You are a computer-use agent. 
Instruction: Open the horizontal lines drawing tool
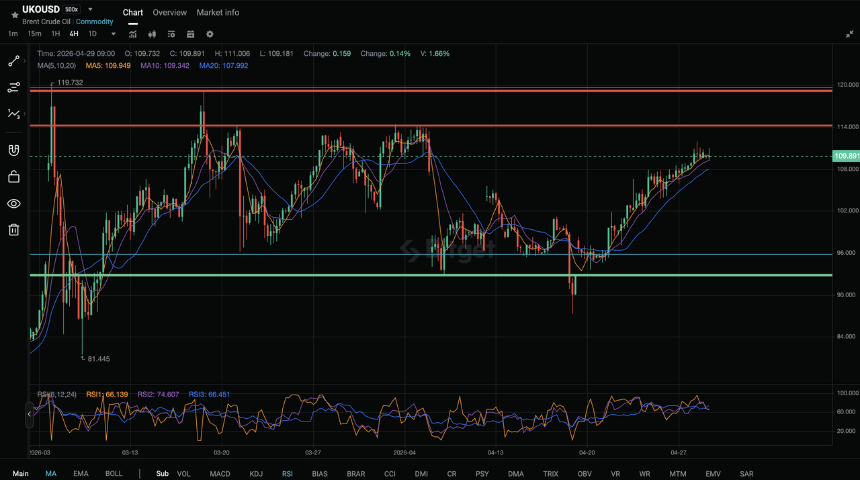pyautogui.click(x=14, y=87)
